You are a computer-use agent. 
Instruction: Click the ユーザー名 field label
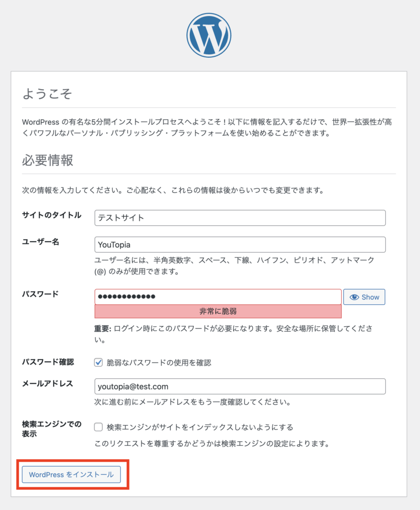click(x=41, y=242)
